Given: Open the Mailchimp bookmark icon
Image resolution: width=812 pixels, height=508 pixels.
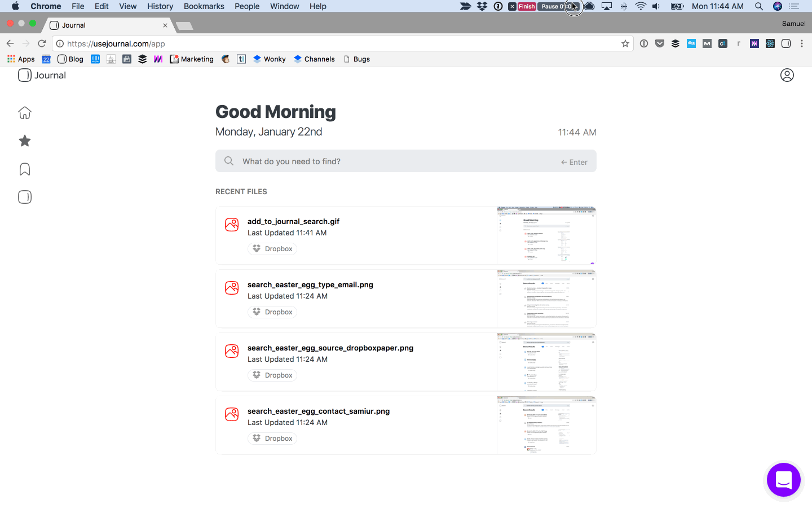Looking at the screenshot, I should coord(226,59).
